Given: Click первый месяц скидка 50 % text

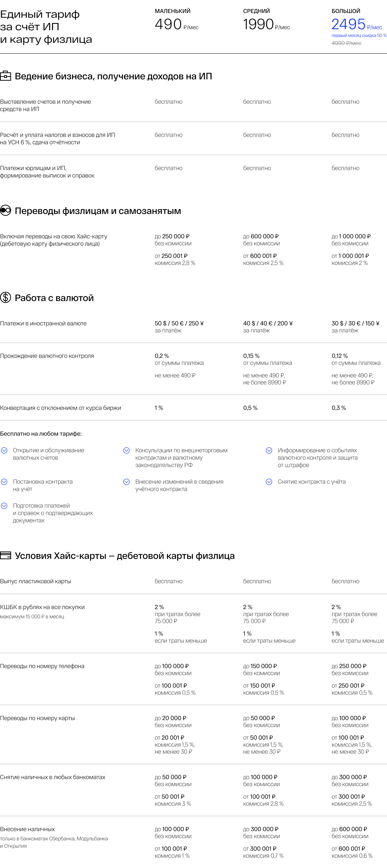Looking at the screenshot, I should click(x=359, y=35).
